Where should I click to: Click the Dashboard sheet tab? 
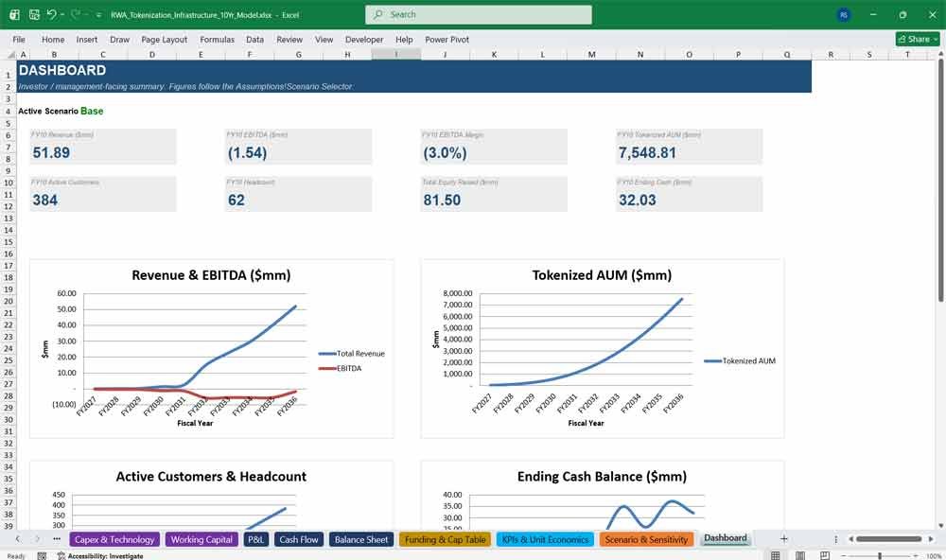(x=726, y=538)
